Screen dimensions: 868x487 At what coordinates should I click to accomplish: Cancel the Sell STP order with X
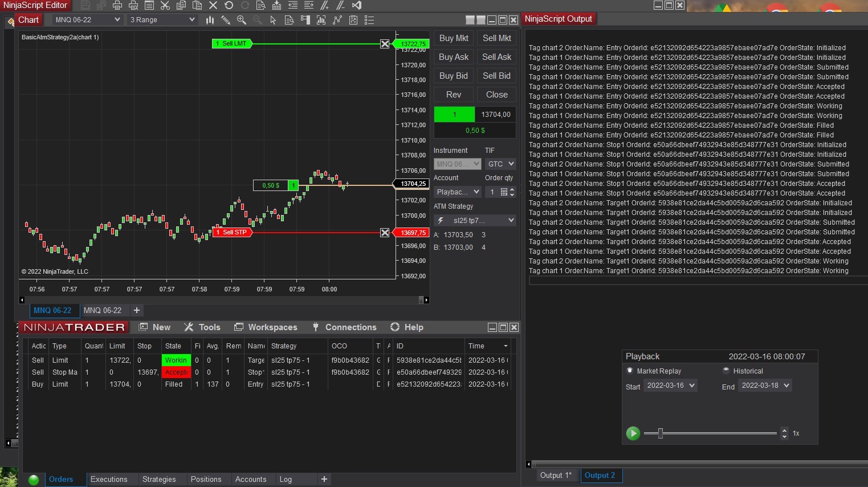(385, 233)
